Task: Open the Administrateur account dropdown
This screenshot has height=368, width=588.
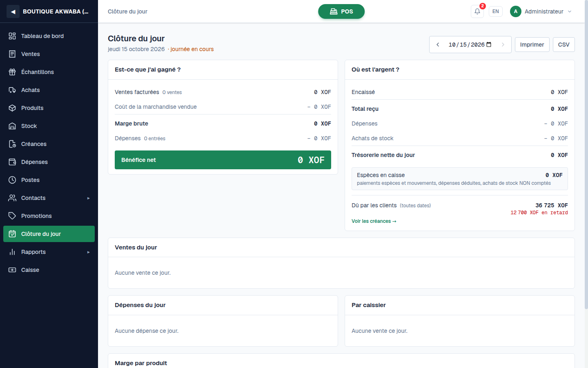Action: point(541,11)
